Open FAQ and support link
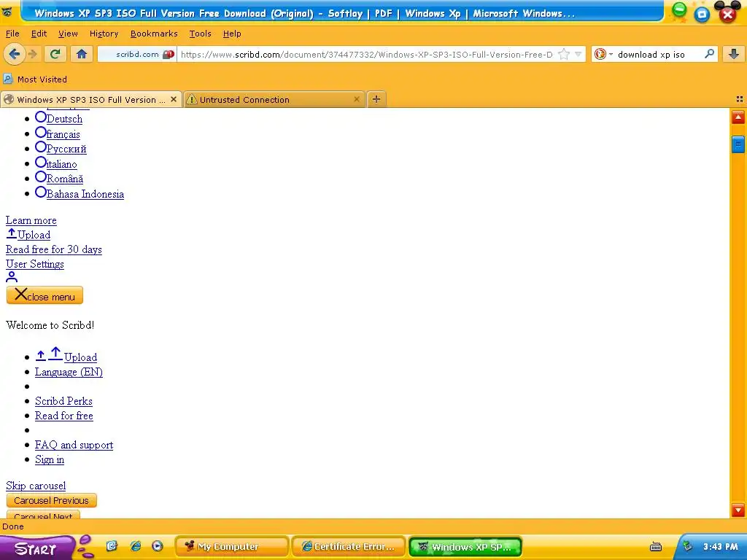 74,445
